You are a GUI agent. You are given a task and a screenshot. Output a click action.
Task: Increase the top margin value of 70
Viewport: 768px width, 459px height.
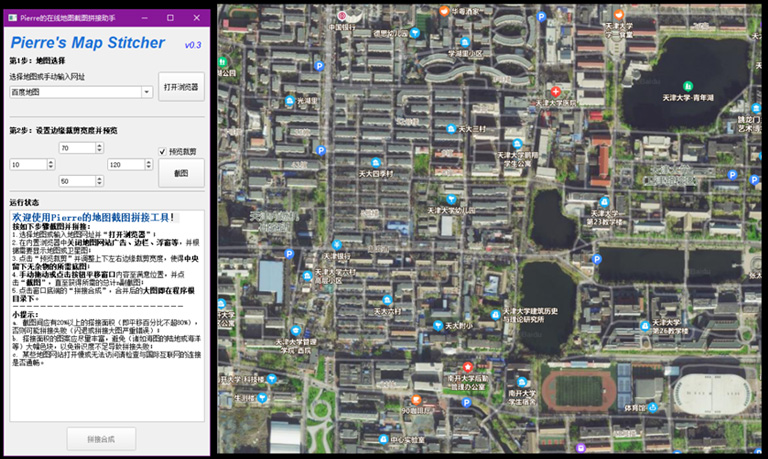101,145
